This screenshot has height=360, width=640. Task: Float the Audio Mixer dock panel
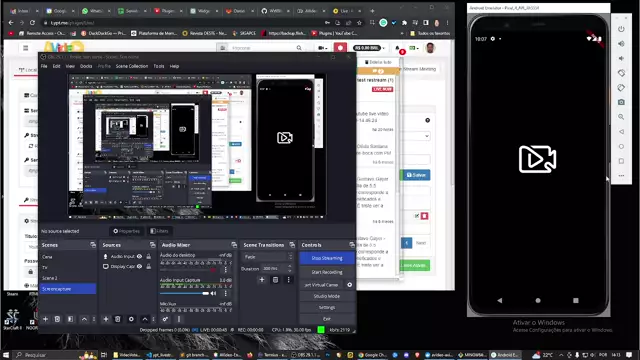tap(234, 244)
